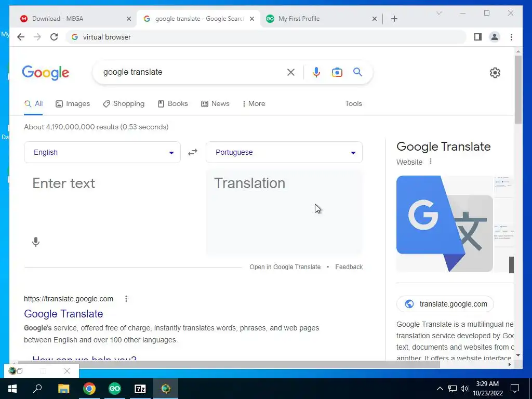Click the active globe app taskbar icon

(166, 389)
